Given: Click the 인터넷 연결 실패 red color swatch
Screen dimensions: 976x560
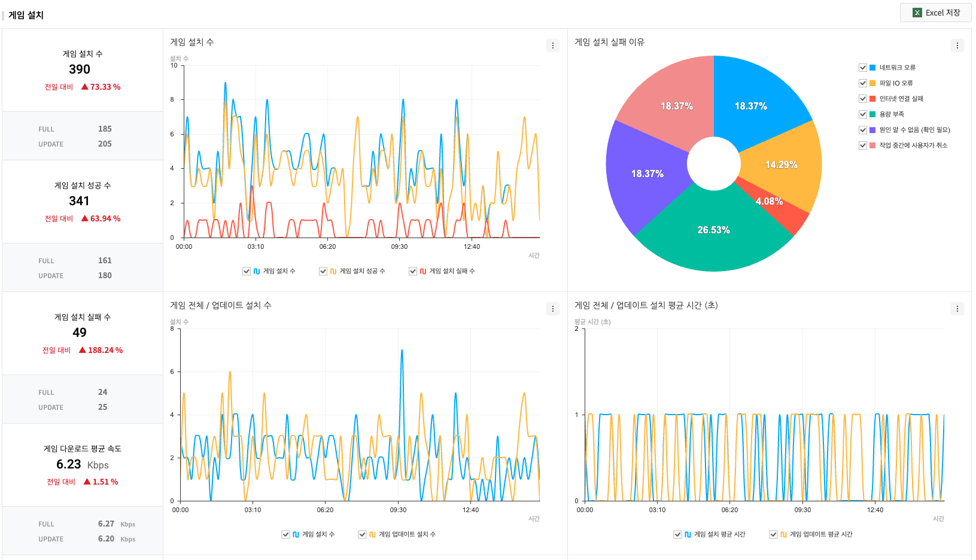Looking at the screenshot, I should coord(872,99).
